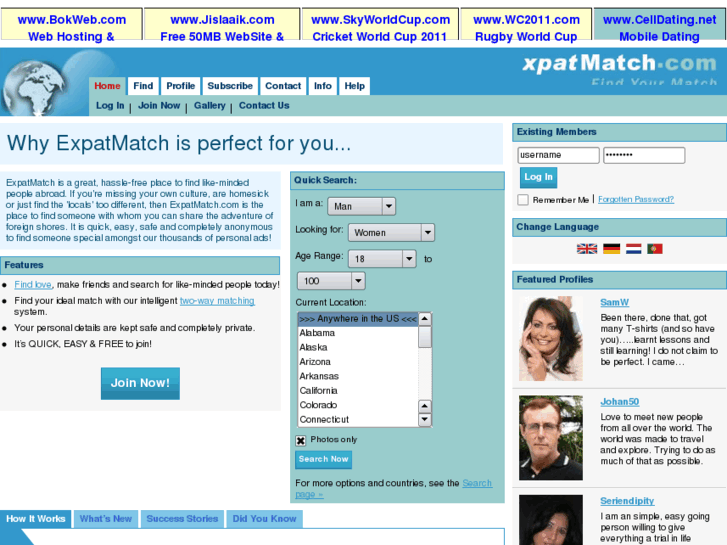Open the Home tab

[107, 86]
